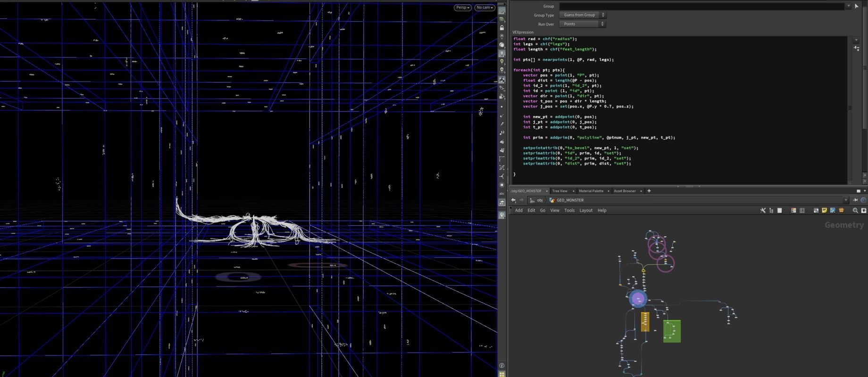
Task: Click the green network box
Action: [x=672, y=331]
